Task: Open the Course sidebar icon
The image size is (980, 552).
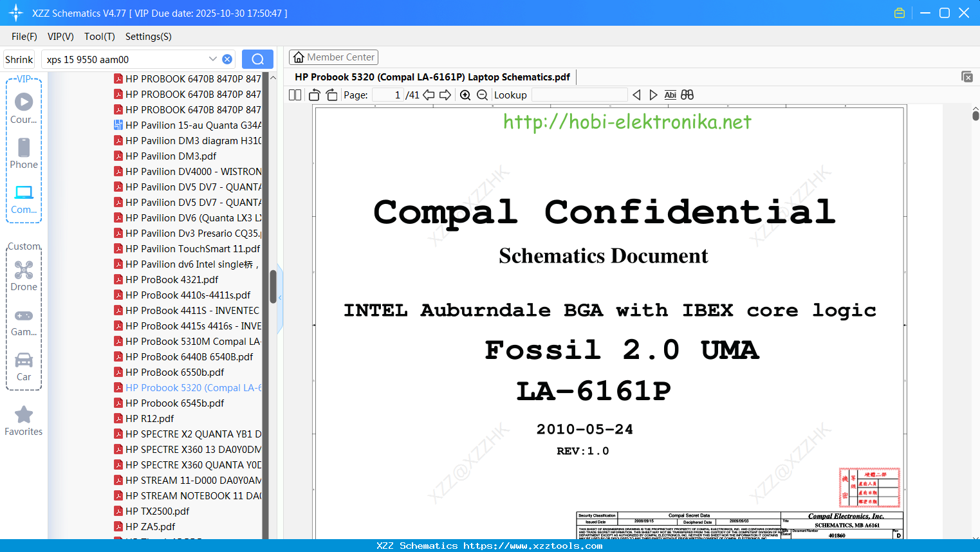Action: tap(24, 108)
